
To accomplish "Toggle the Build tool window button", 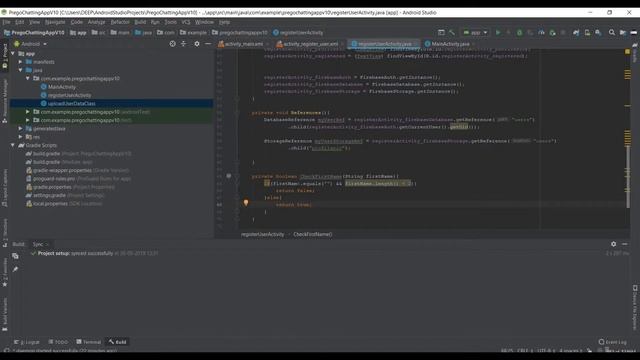I will tap(118, 342).
